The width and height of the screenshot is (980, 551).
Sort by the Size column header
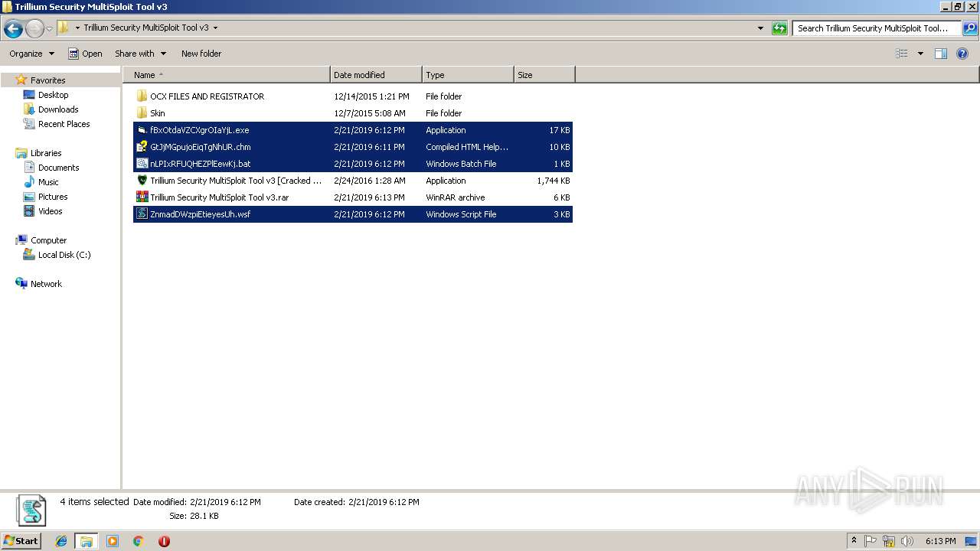(544, 75)
